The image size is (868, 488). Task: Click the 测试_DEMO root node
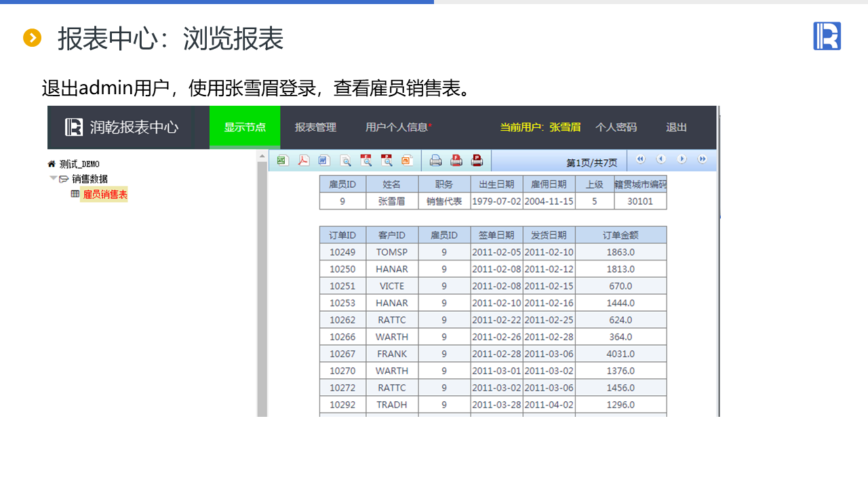79,164
